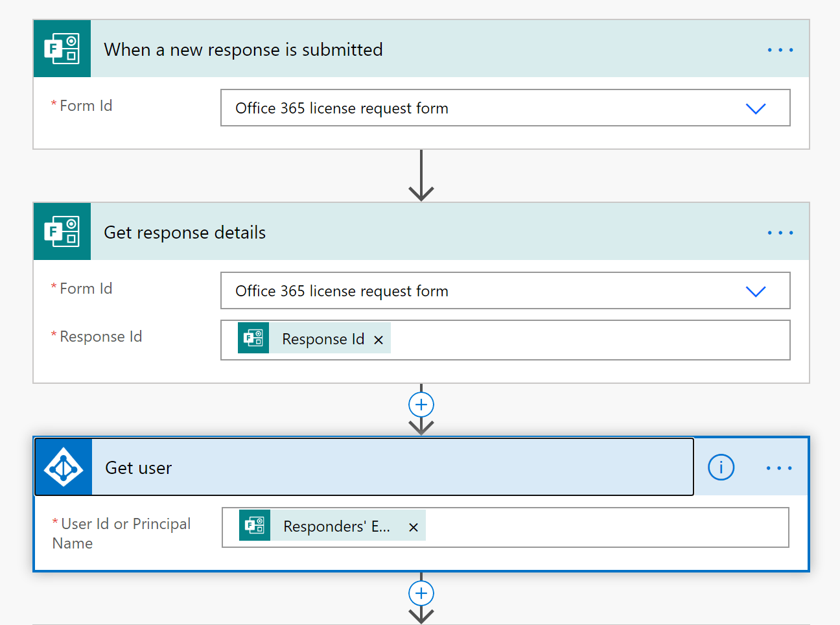The height and width of the screenshot is (625, 840).
Task: Open the info icon on Get user
Action: click(x=721, y=467)
